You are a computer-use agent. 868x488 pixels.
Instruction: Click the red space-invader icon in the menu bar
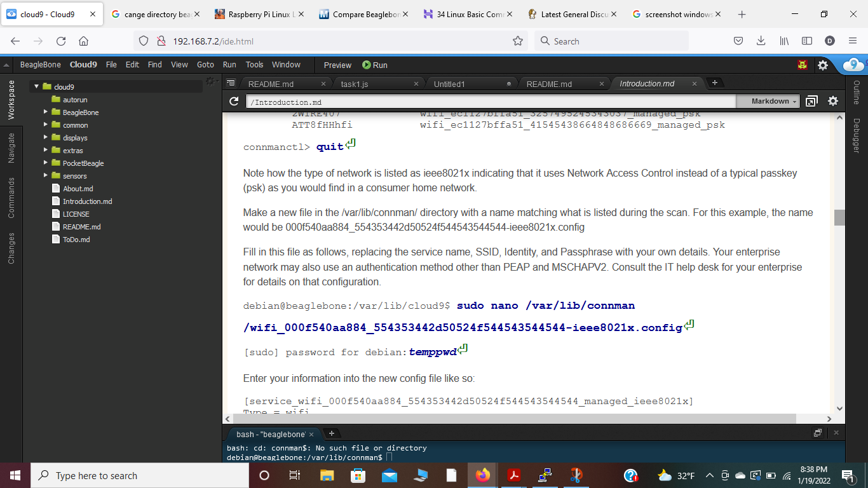coord(803,65)
